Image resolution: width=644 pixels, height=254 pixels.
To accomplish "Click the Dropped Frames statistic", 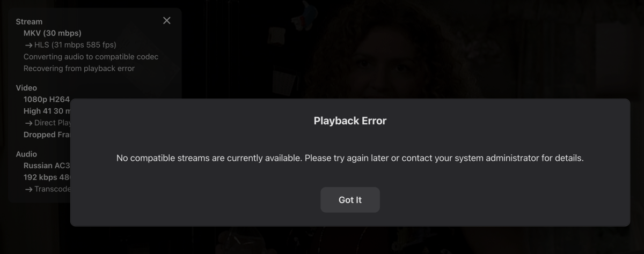I will click(47, 135).
